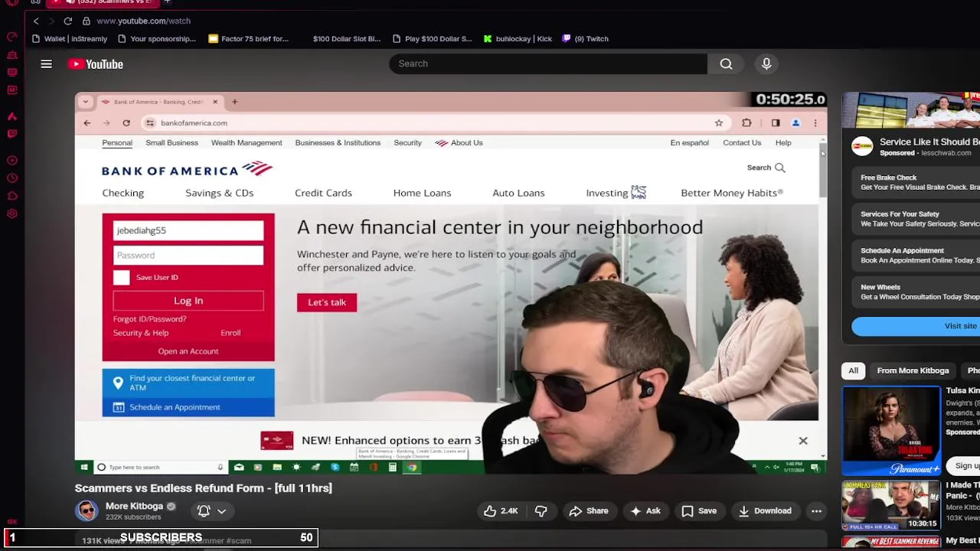Click the ad's Visit site button
Screen dimensions: 980x551
[x=916, y=326]
